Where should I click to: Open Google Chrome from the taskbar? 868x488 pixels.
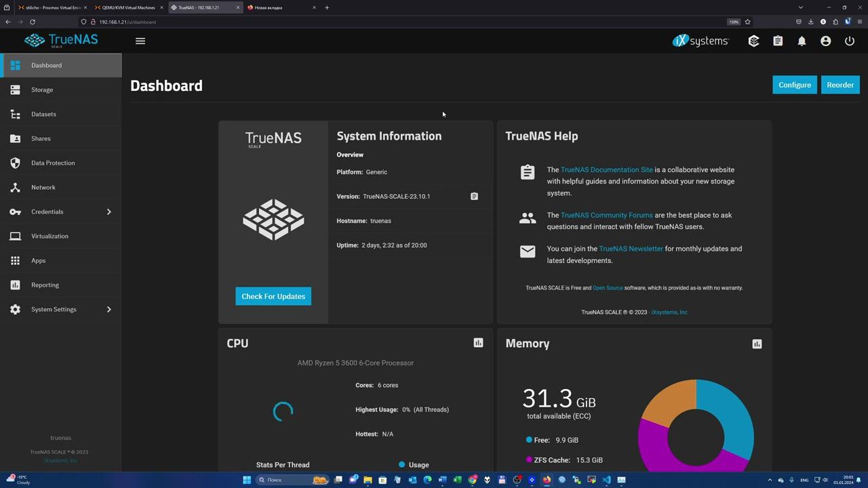click(472, 480)
